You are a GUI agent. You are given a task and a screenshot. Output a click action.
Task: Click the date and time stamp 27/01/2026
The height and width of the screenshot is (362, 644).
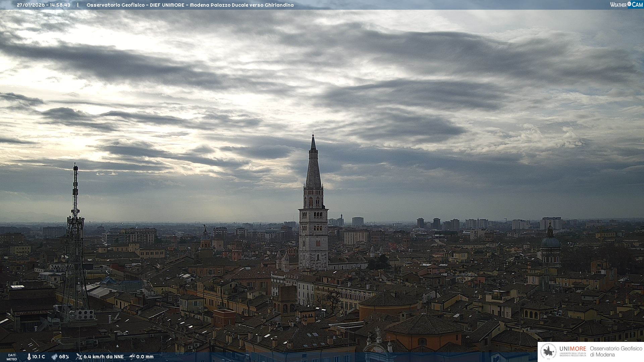(44, 5)
